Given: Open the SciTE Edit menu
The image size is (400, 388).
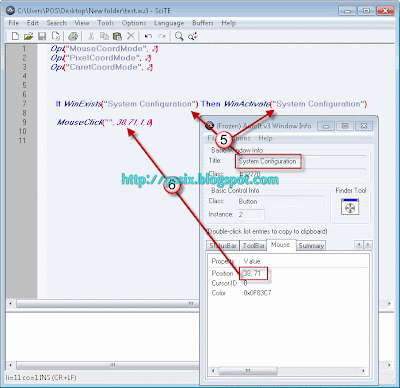Looking at the screenshot, I should click(x=33, y=23).
